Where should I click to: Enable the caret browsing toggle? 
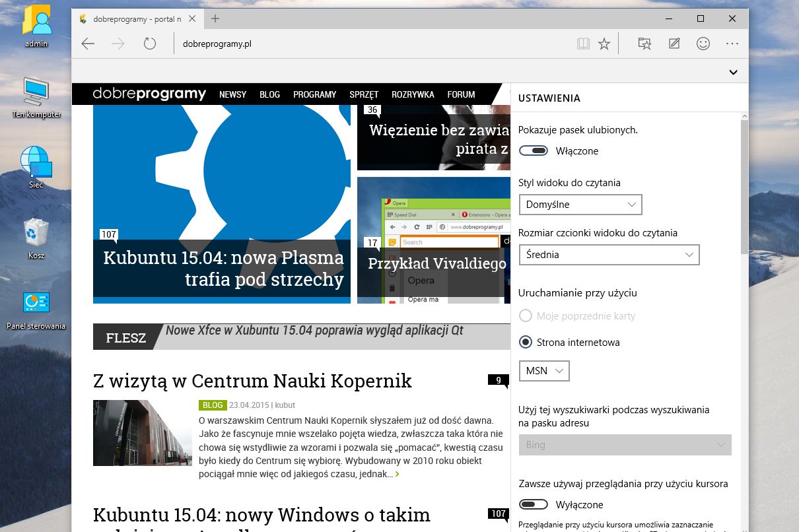point(534,505)
